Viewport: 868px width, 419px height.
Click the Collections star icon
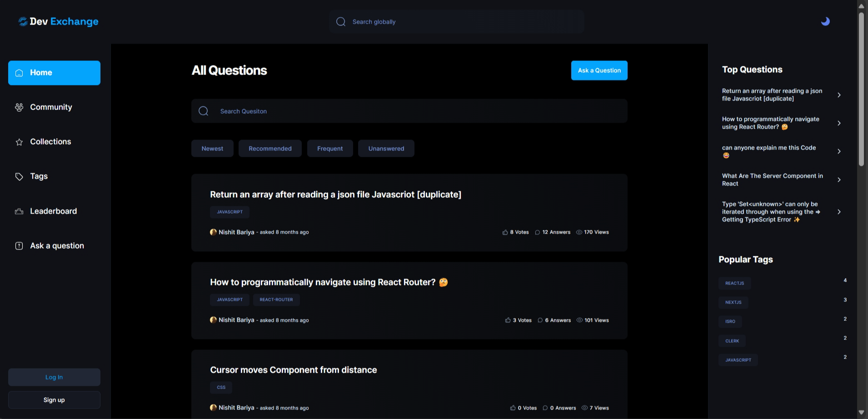click(x=19, y=142)
